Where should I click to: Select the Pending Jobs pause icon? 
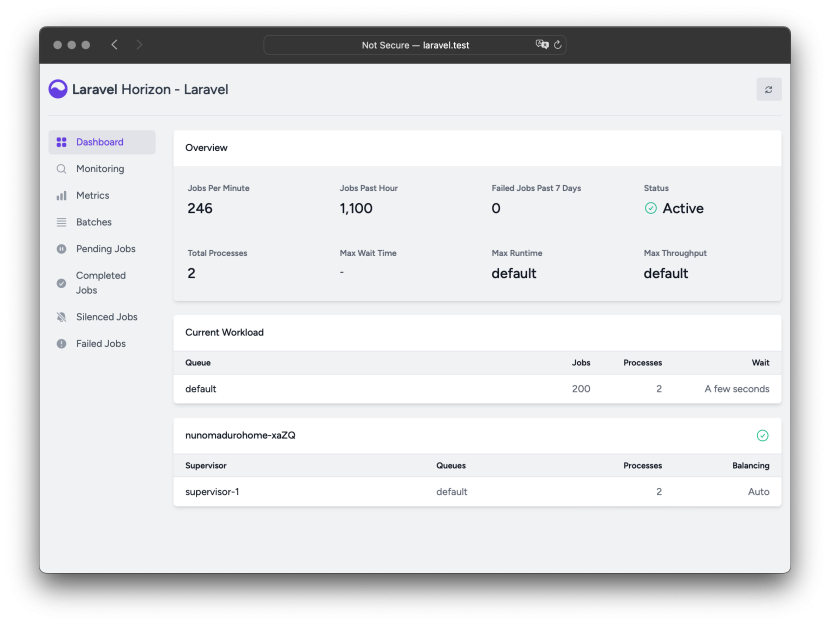click(62, 248)
